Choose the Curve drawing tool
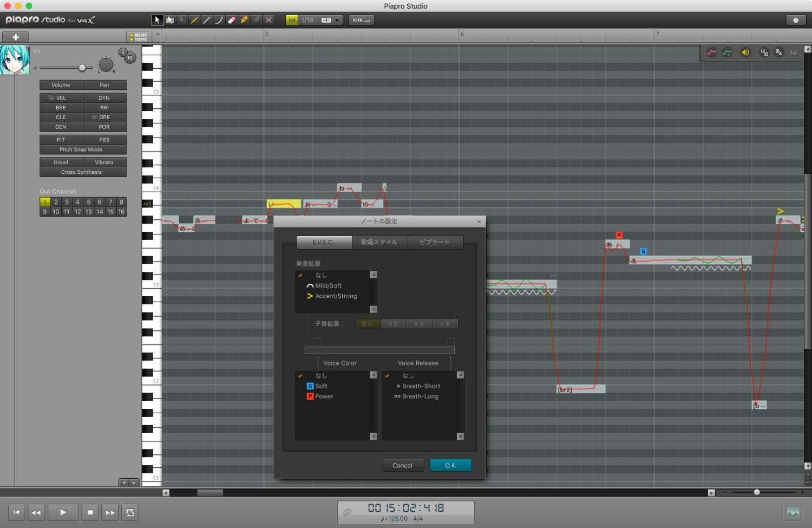 pyautogui.click(x=219, y=20)
